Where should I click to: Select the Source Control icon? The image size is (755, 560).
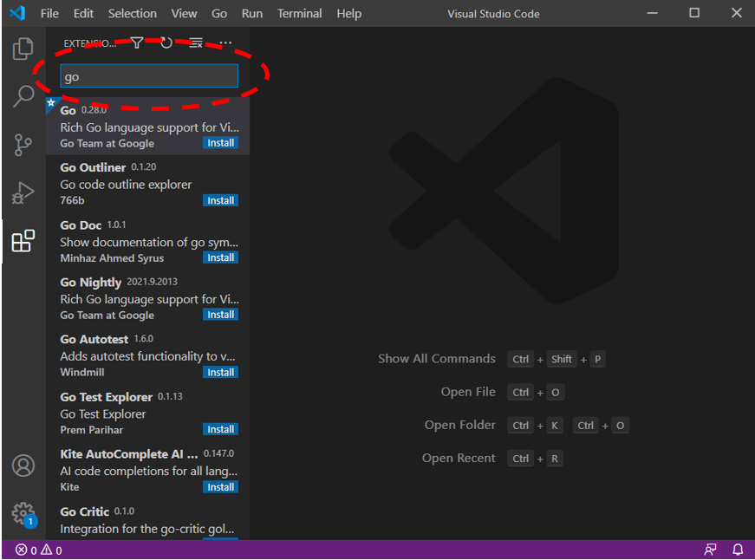[x=23, y=145]
